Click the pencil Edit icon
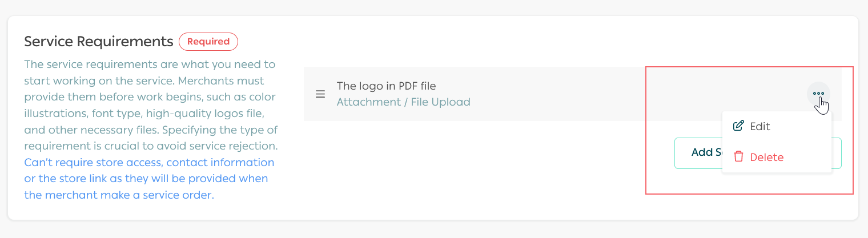Screen dimensions: 868x238 point(738,126)
